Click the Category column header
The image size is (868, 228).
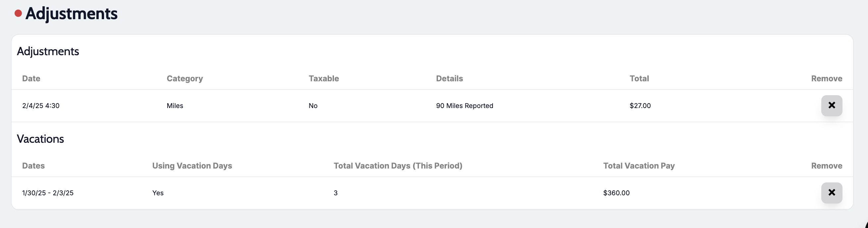click(x=185, y=78)
